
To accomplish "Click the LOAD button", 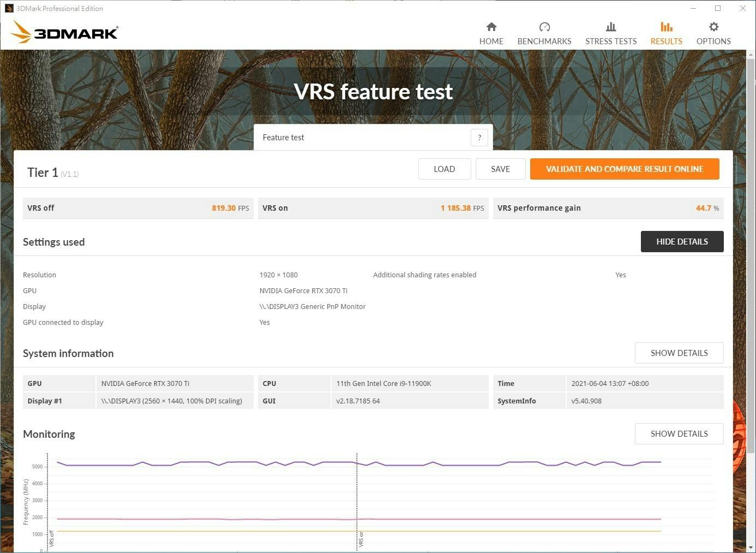I will click(445, 169).
